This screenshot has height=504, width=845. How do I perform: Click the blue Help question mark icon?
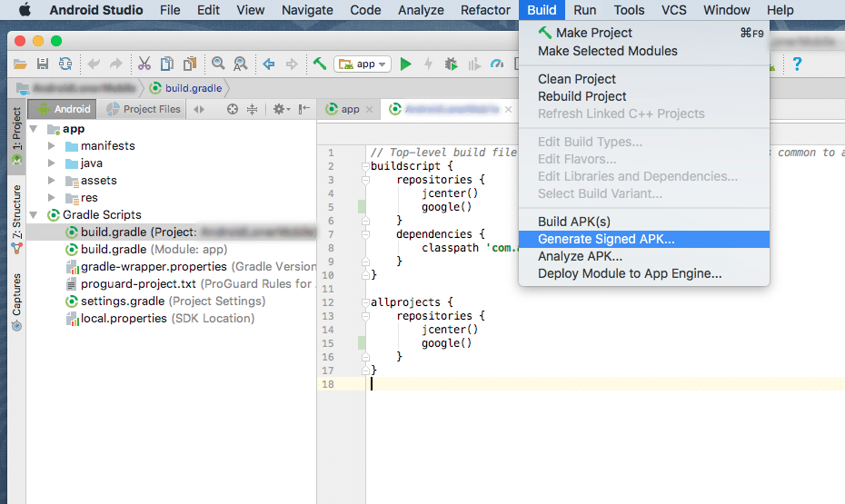[797, 64]
